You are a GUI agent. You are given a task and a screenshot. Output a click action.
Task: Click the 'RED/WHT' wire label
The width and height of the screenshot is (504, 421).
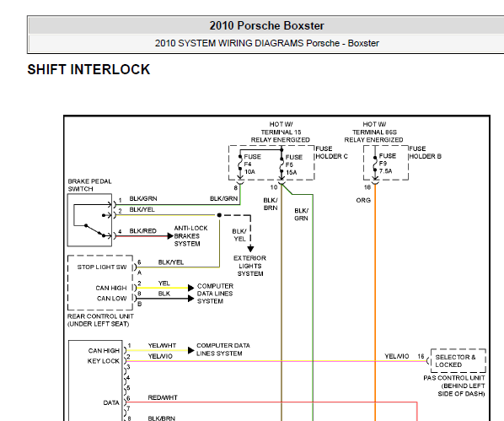pos(163,398)
